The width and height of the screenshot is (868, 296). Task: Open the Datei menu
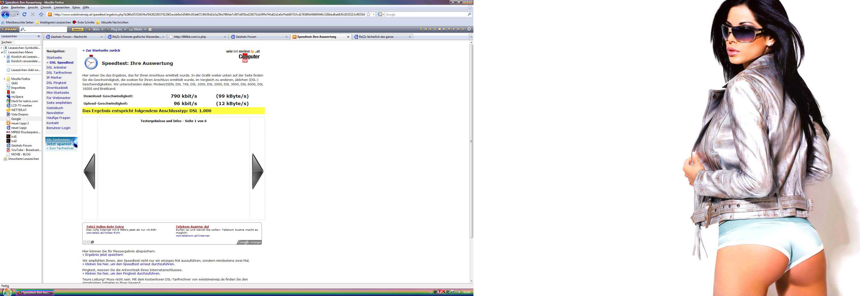[5, 7]
